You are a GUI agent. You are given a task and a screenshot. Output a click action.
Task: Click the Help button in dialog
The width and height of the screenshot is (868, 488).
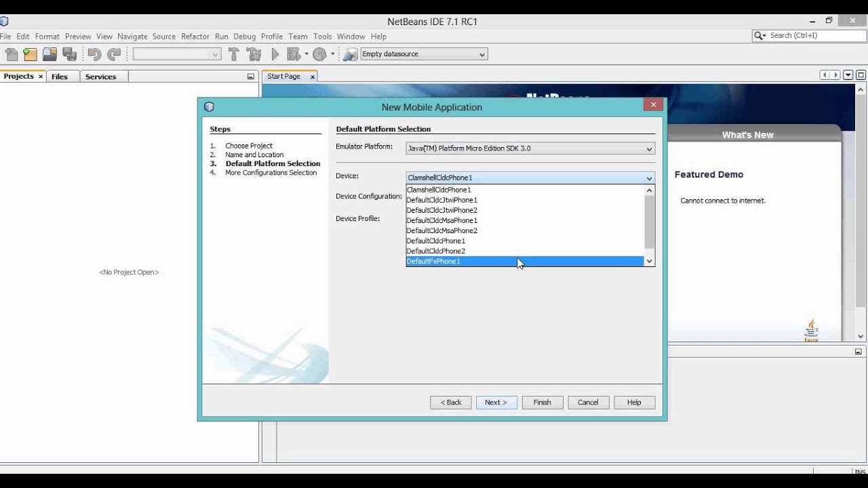pyautogui.click(x=634, y=402)
